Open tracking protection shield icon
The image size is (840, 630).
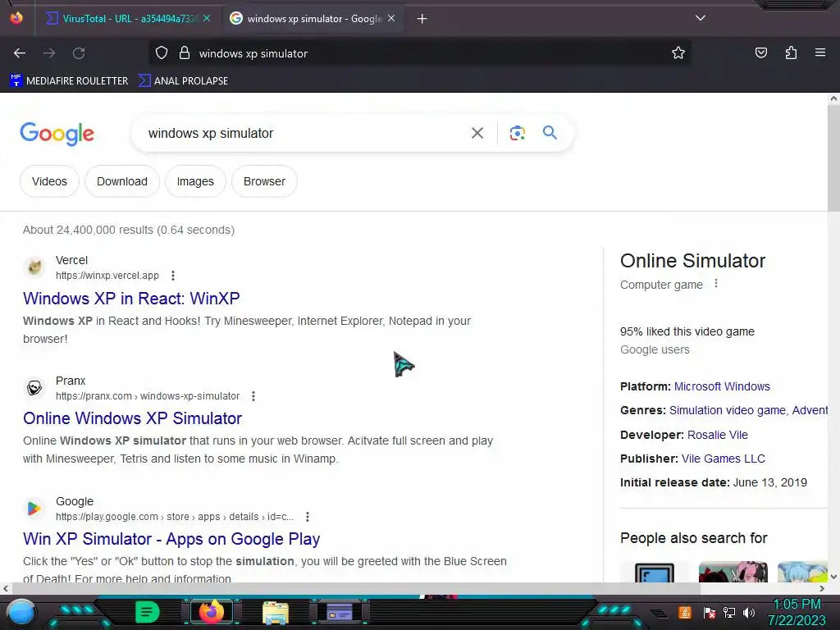click(x=162, y=53)
